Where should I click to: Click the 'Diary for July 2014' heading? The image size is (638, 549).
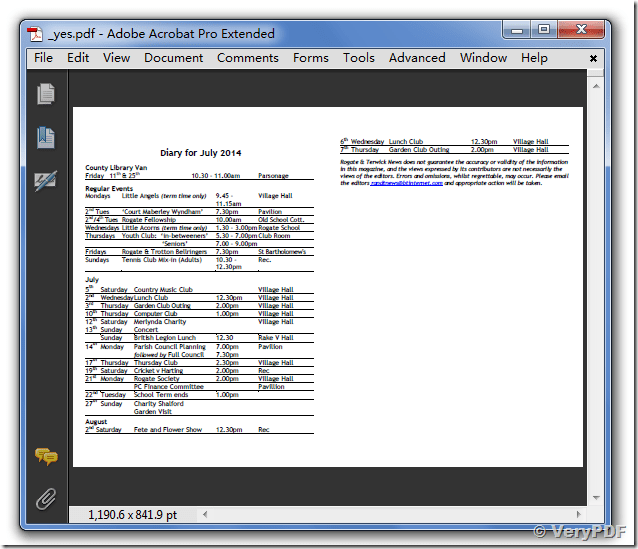[201, 153]
